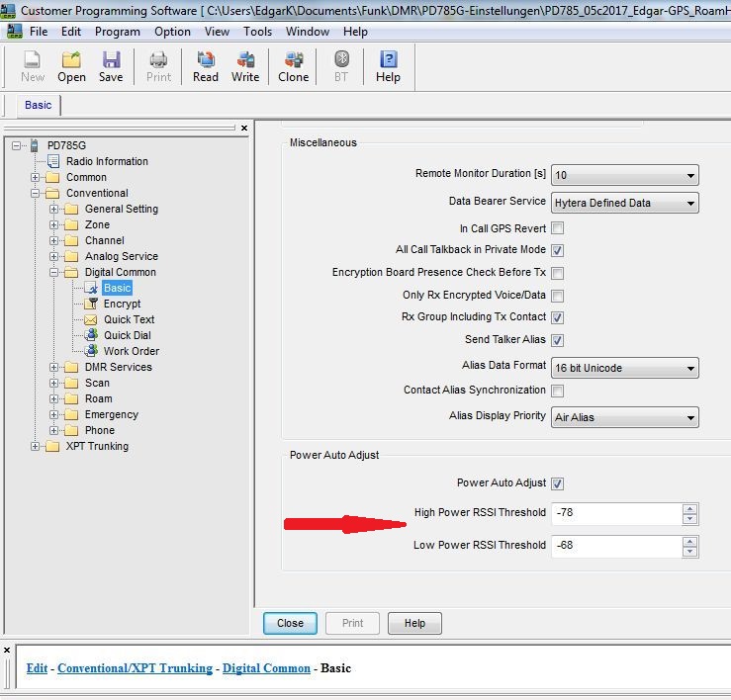The image size is (731, 700).
Task: Save the codeplug with Save icon
Action: pos(111,66)
